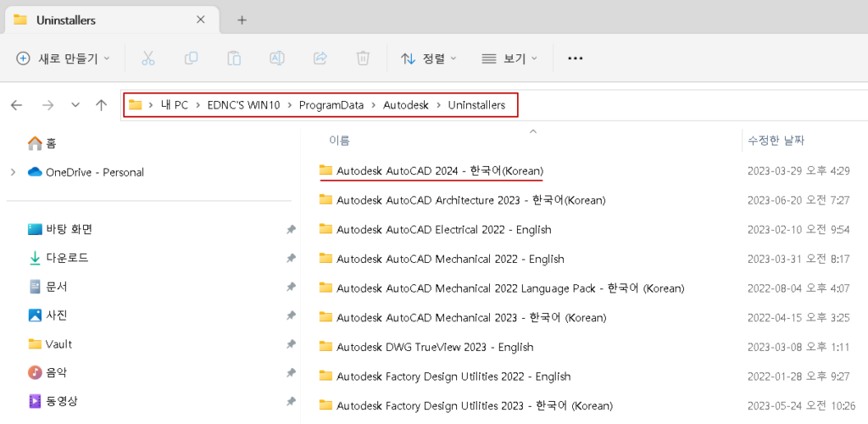Open chevron after Autodesk breadcrumb

coord(438,105)
